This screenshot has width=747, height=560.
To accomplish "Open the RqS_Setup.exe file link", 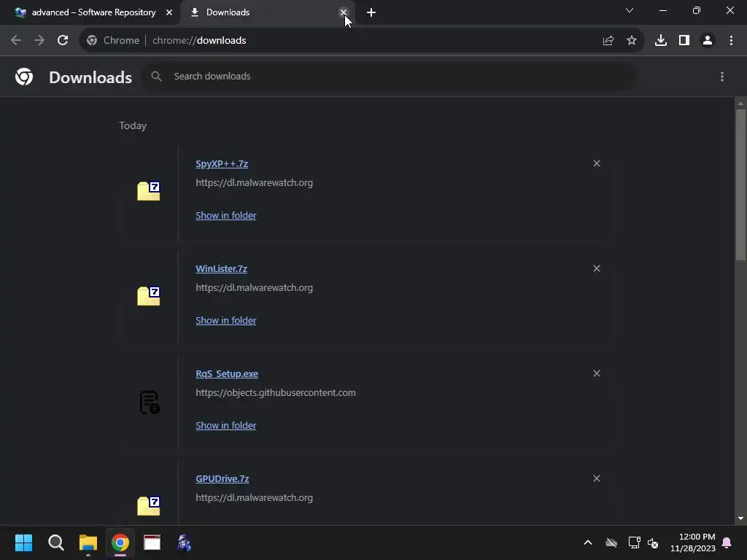I will pyautogui.click(x=227, y=374).
